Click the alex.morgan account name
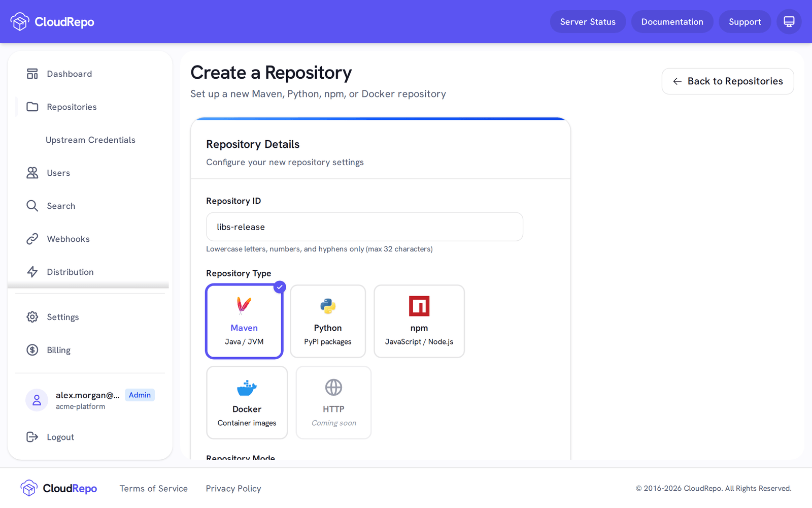 [88, 395]
